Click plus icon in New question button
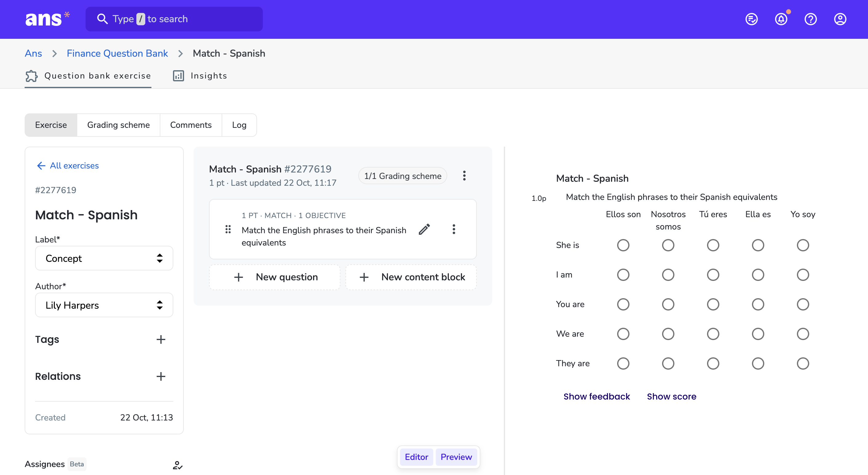Image resolution: width=868 pixels, height=475 pixels. 239,277
